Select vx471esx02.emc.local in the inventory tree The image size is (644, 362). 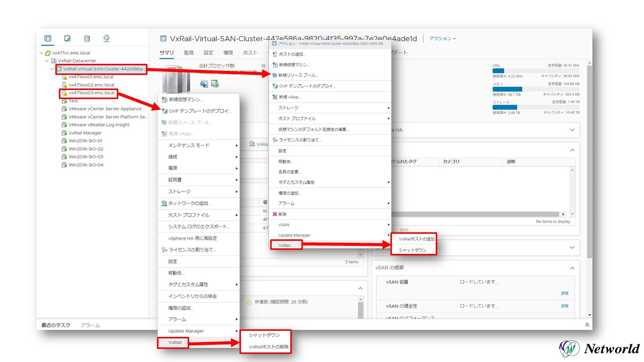91,85
